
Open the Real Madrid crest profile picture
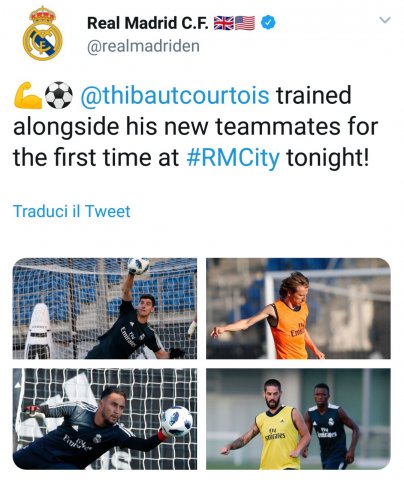click(x=42, y=33)
